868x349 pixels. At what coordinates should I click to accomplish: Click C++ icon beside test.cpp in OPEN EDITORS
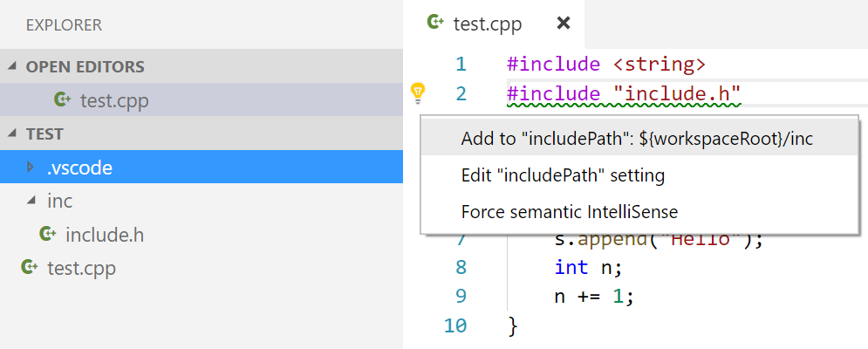63,99
